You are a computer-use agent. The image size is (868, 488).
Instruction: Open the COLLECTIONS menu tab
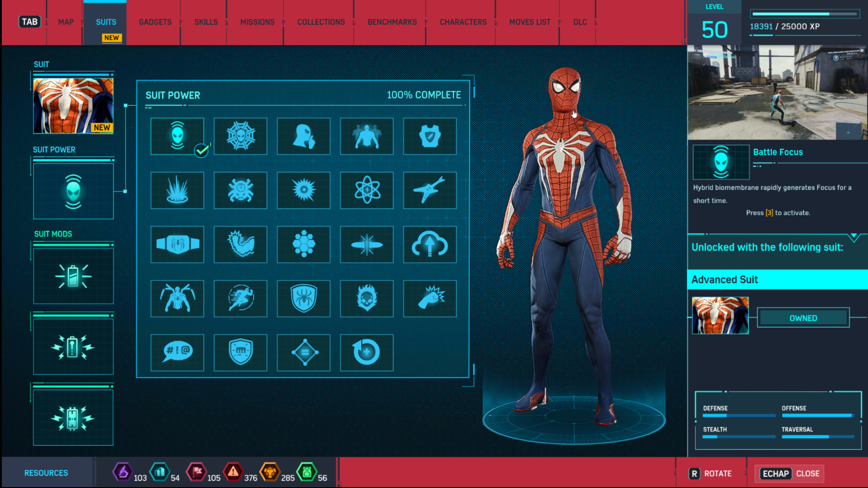tap(320, 22)
